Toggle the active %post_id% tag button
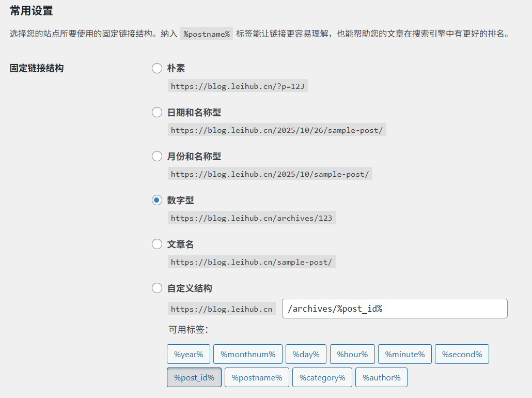Image resolution: width=532 pixels, height=398 pixels. [x=194, y=377]
